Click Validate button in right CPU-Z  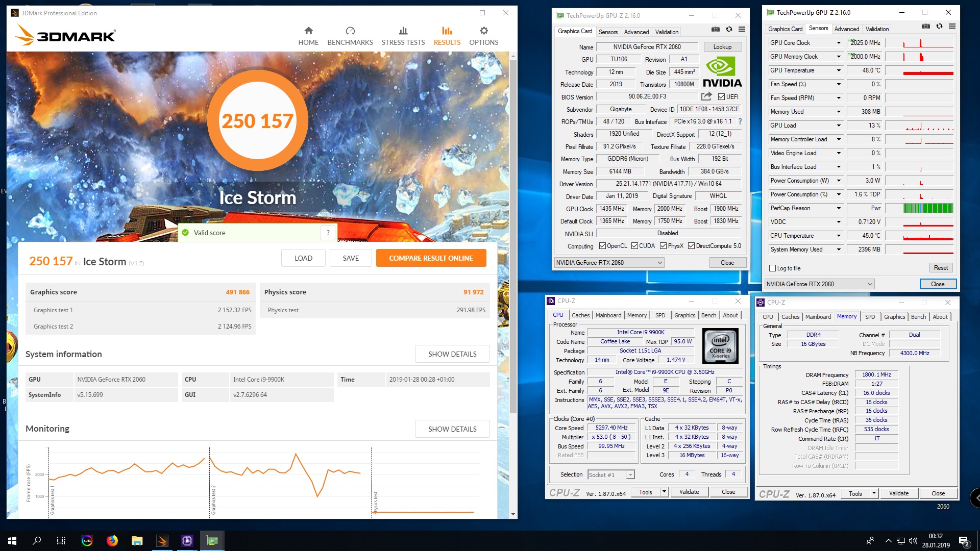tap(899, 493)
